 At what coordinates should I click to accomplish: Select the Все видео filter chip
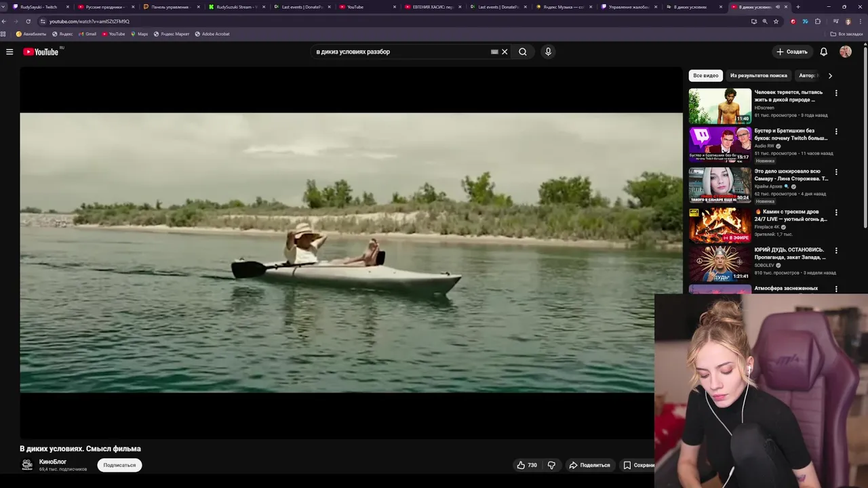point(706,76)
